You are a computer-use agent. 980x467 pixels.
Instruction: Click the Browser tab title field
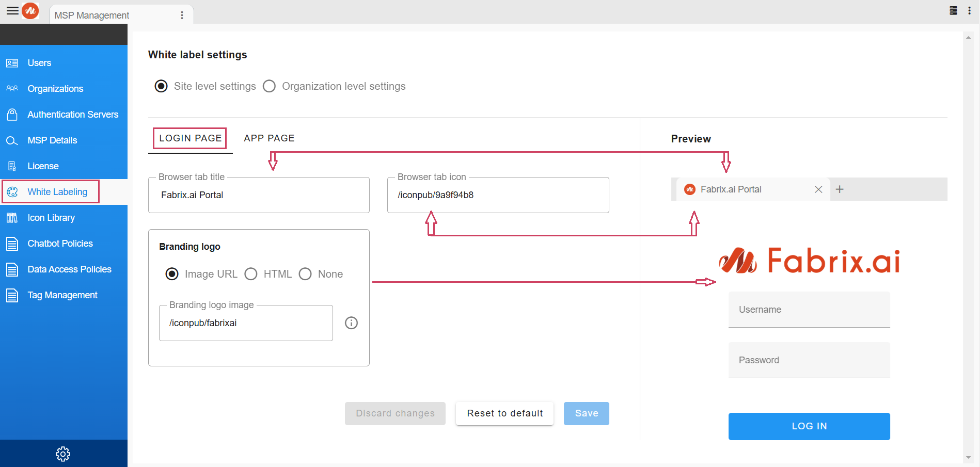coord(259,195)
